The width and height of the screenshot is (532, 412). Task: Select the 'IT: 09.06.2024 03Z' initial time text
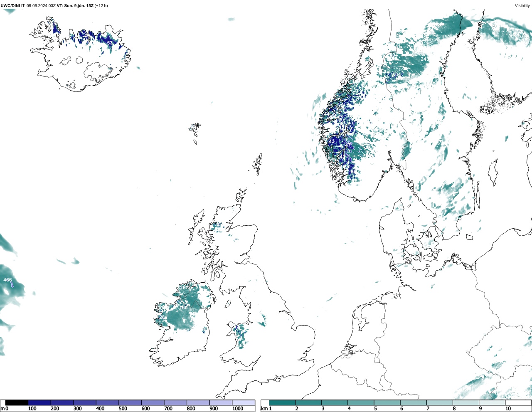[x=38, y=6]
